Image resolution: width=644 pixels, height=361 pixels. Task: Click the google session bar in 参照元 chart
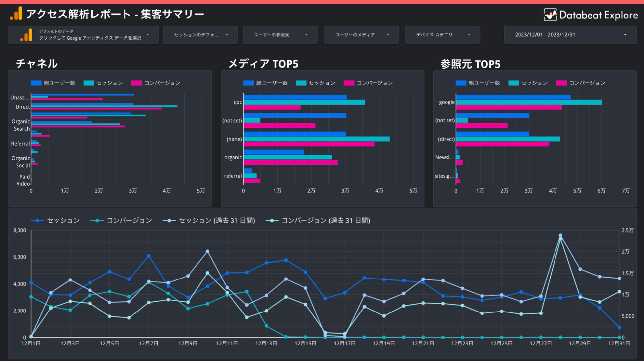pyautogui.click(x=528, y=102)
